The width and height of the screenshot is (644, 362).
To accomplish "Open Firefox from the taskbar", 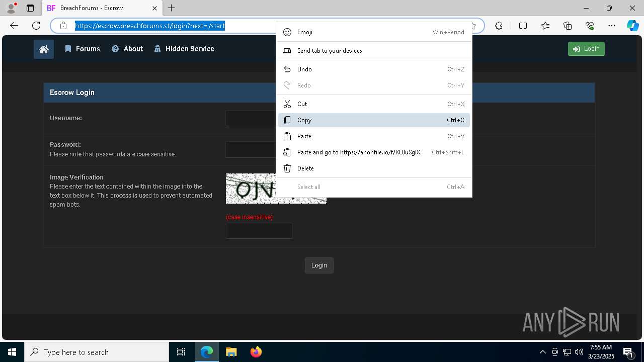I will point(256,352).
